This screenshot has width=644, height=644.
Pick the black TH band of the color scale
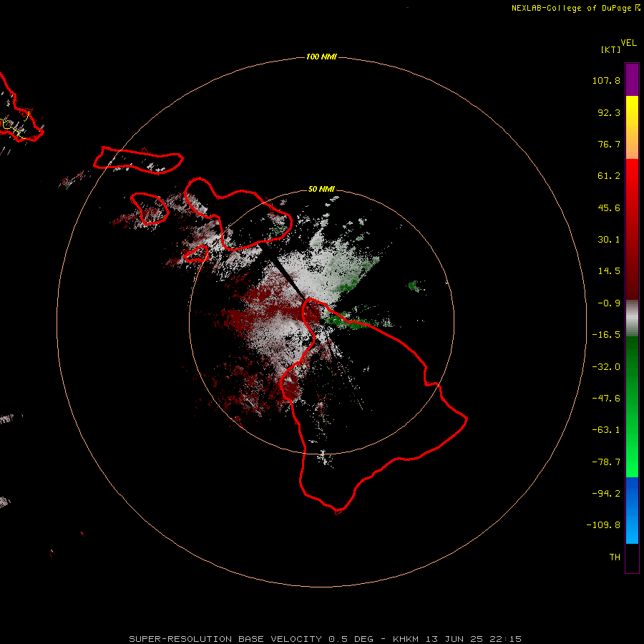pyautogui.click(x=632, y=557)
